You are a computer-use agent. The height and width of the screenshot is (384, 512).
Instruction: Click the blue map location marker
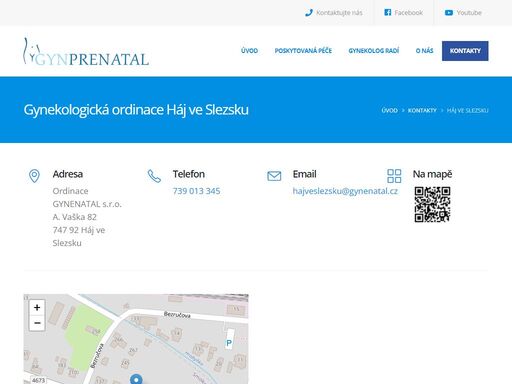point(136,379)
